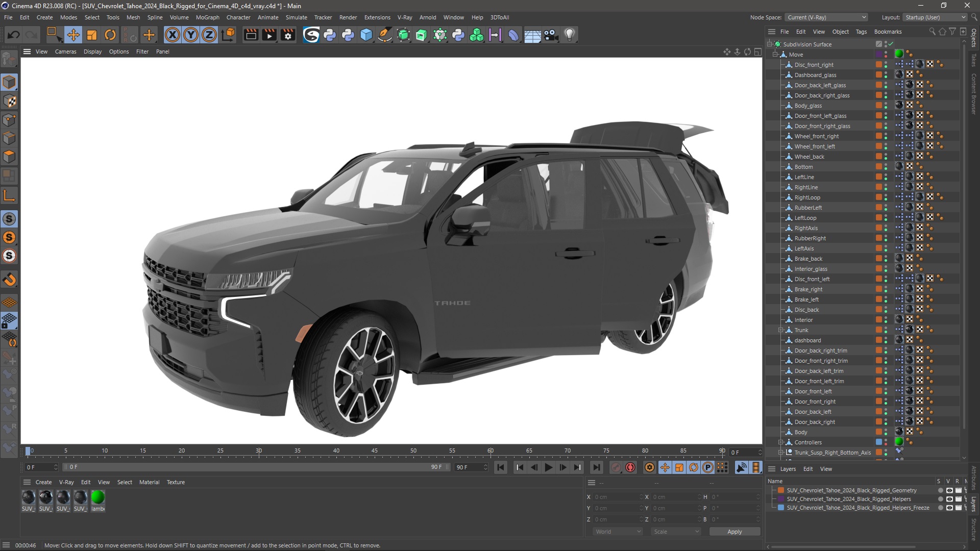Click the Light bulb icon
Screen dimensions: 980x551
[x=570, y=35]
